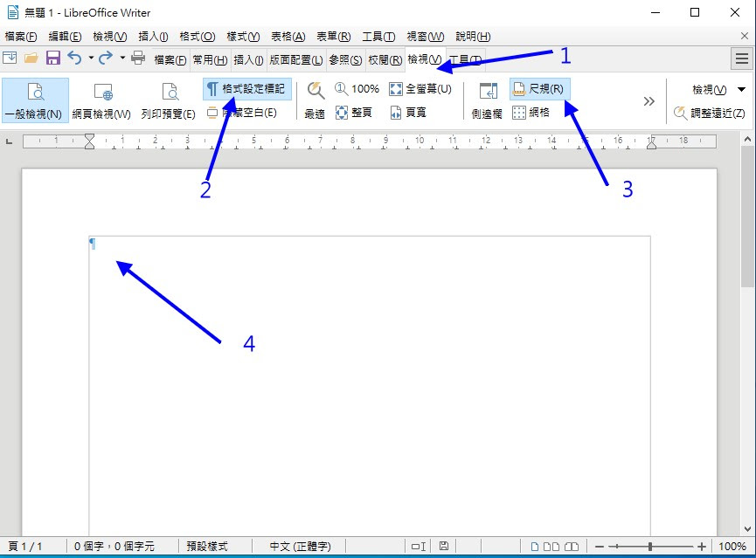This screenshot has width=756, height=558.
Task: Click the zoom in plus button
Action: (702, 547)
